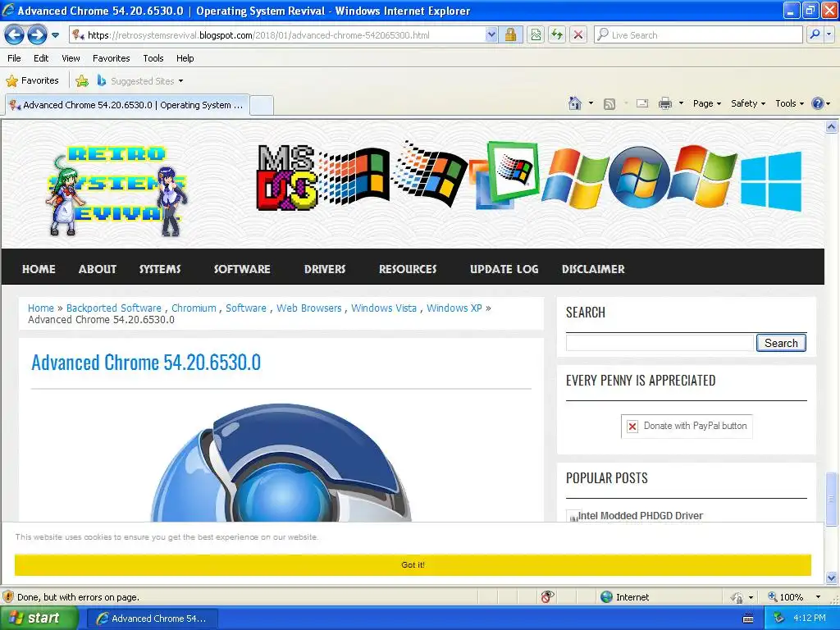Image resolution: width=840 pixels, height=630 pixels.
Task: Open the Edit menu
Action: (x=41, y=58)
